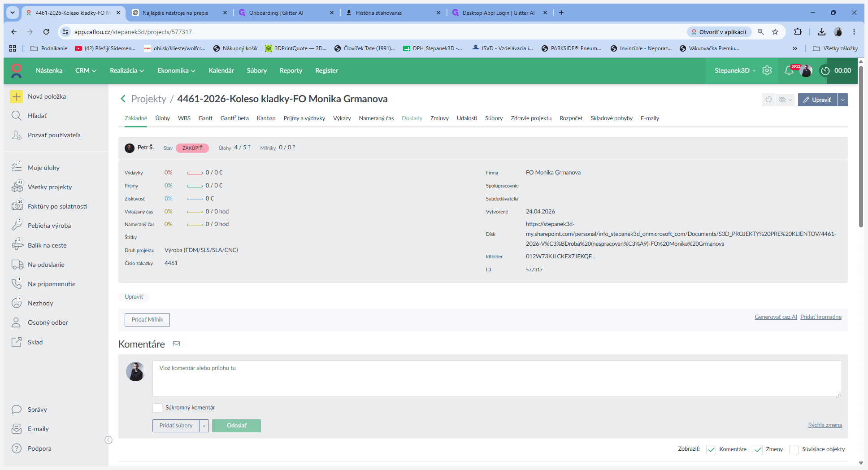Open the Kanban tab
868x470 pixels.
[266, 118]
